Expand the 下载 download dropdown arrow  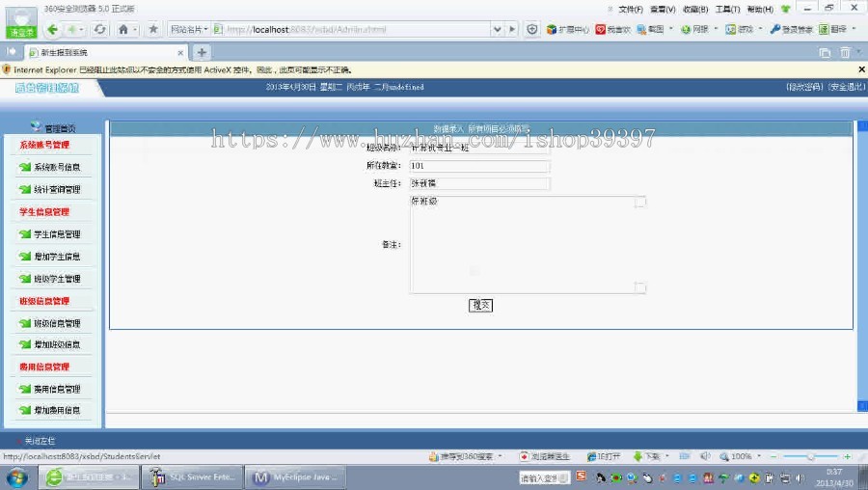(x=667, y=456)
